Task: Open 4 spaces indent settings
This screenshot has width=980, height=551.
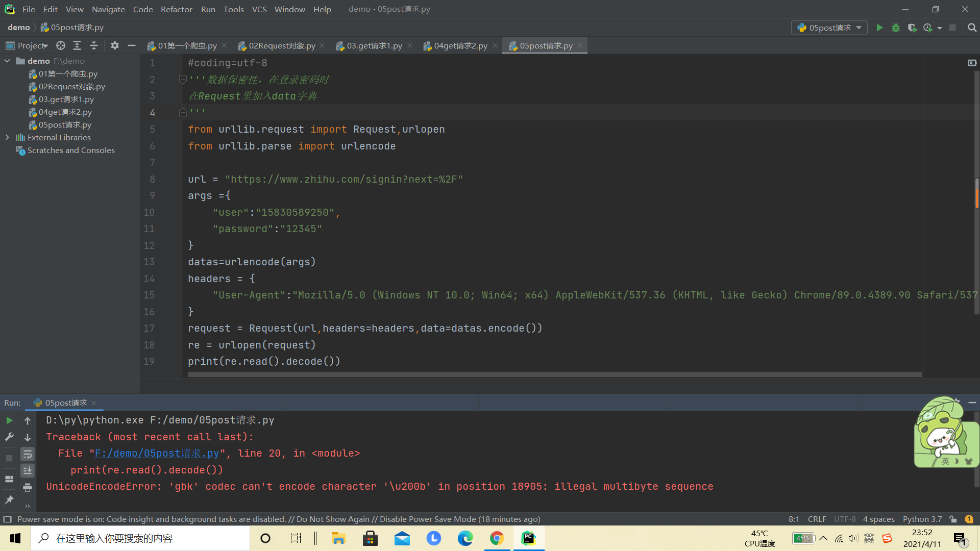Action: [x=878, y=519]
